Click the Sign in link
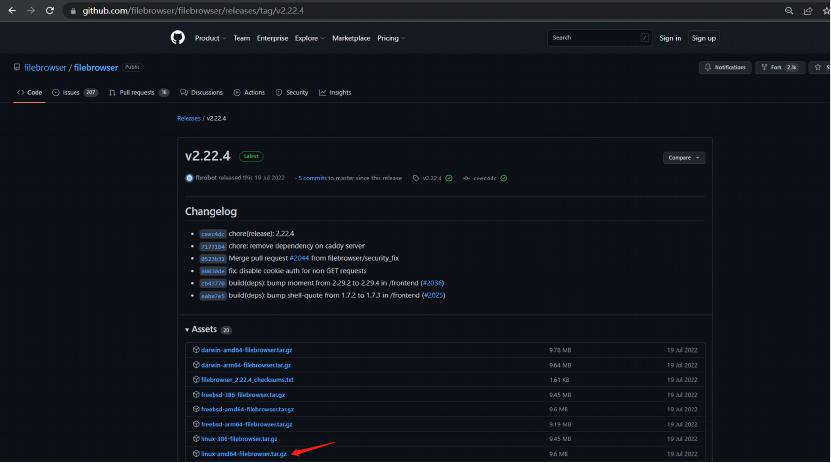This screenshot has width=831, height=463. tap(670, 38)
